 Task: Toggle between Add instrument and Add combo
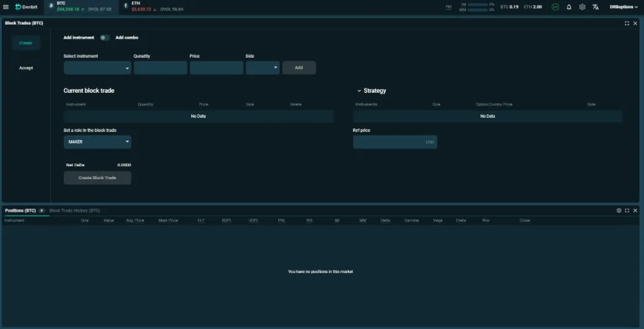105,38
